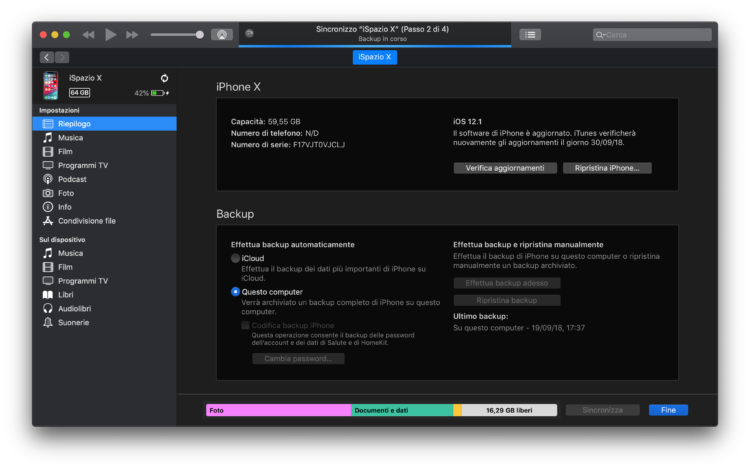Click the Cambia password... button
Image resolution: width=750 pixels, height=469 pixels.
[x=298, y=359]
